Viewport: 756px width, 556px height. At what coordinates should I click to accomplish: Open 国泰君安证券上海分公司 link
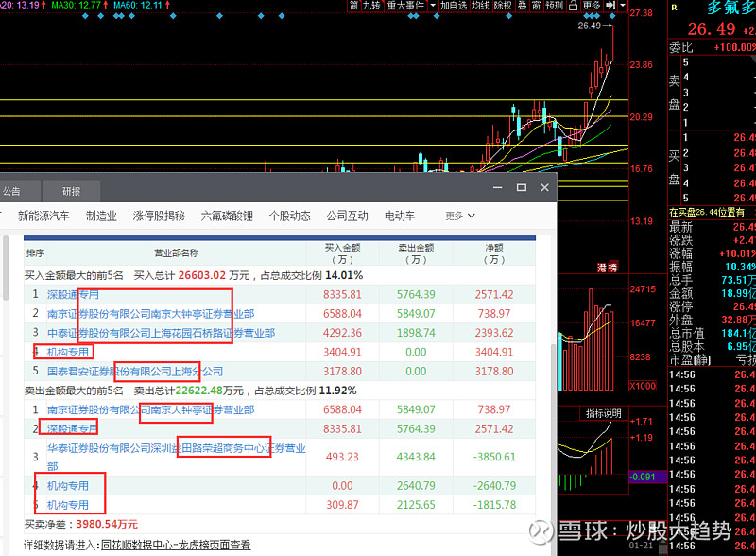pyautogui.click(x=135, y=372)
